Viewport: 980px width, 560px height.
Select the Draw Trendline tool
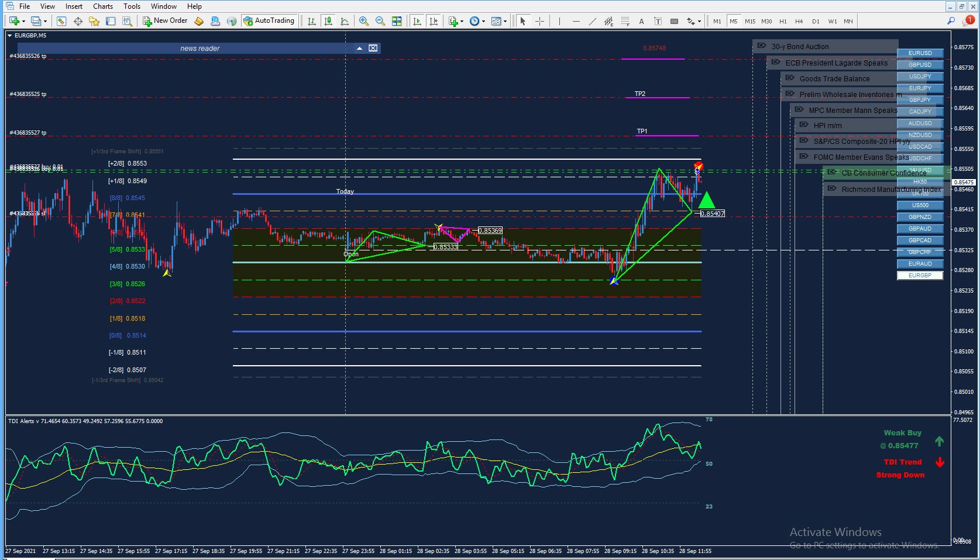tap(592, 21)
